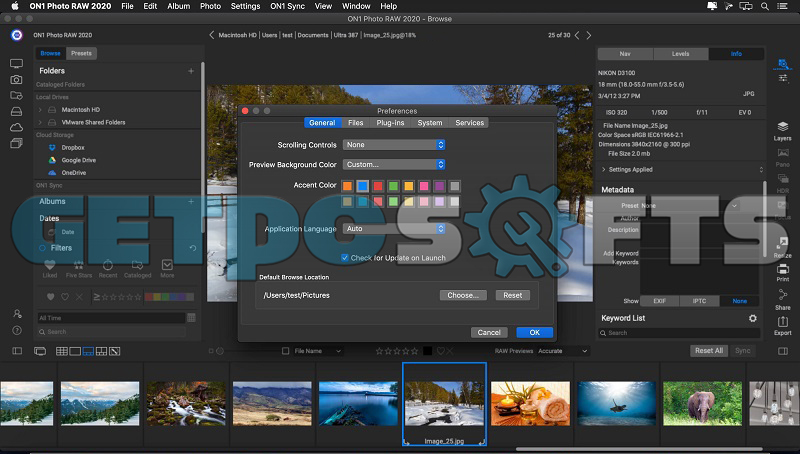Toggle Check for Update on Launch checkbox
800x454 pixels.
click(345, 258)
